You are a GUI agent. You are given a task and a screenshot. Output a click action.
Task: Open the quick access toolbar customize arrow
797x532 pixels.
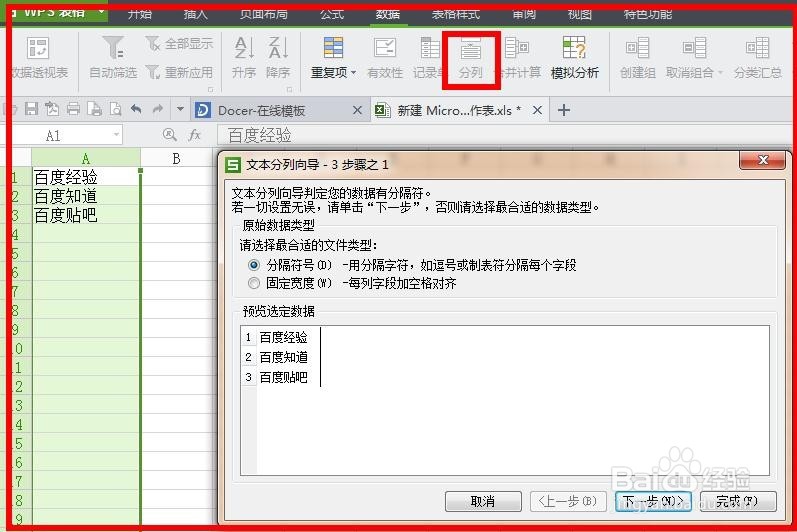click(x=180, y=109)
